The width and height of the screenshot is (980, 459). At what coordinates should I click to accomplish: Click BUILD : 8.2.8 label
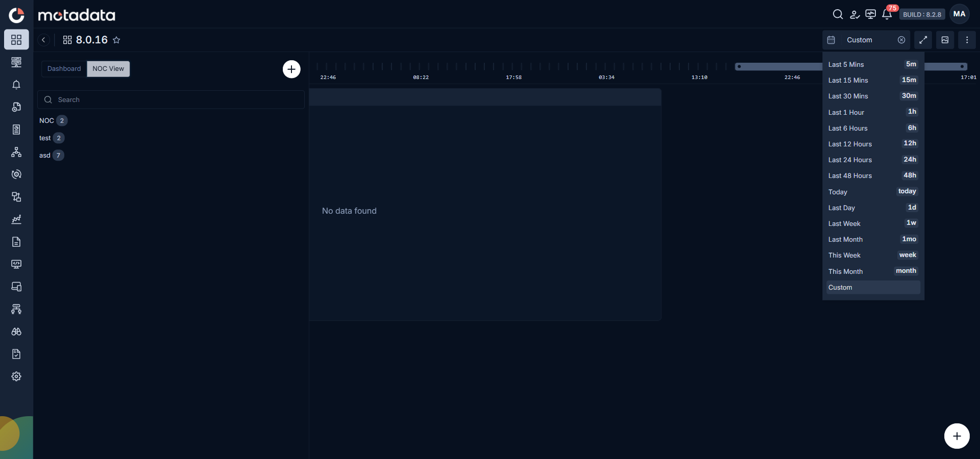pyautogui.click(x=922, y=14)
